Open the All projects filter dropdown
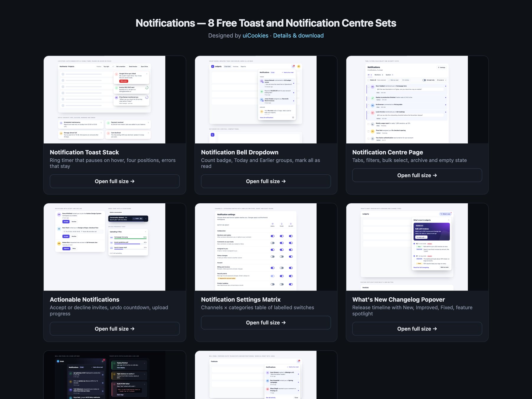The image size is (532, 399). [x=441, y=80]
